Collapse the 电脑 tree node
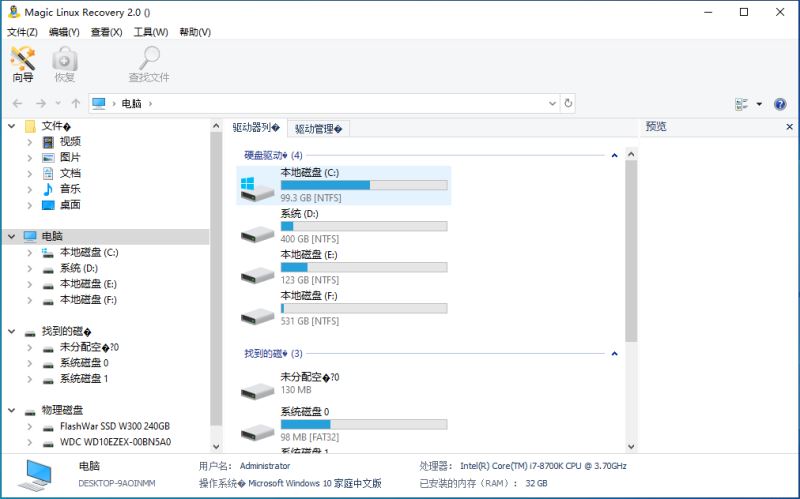 [x=12, y=236]
